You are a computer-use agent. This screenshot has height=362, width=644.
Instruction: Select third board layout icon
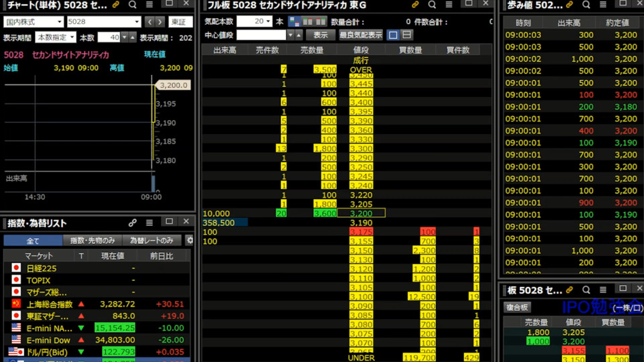(x=321, y=21)
